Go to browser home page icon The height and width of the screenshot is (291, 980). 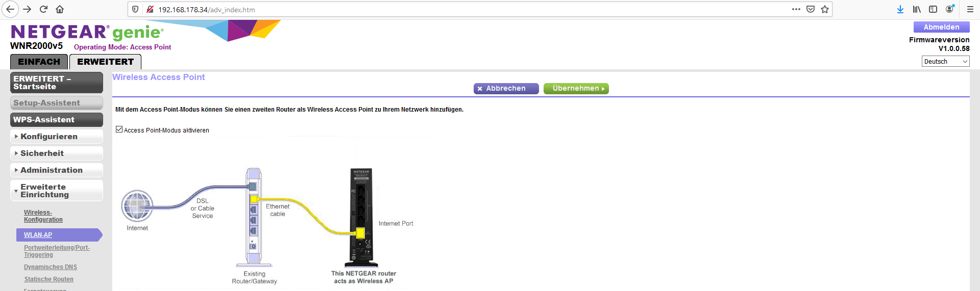click(x=60, y=9)
